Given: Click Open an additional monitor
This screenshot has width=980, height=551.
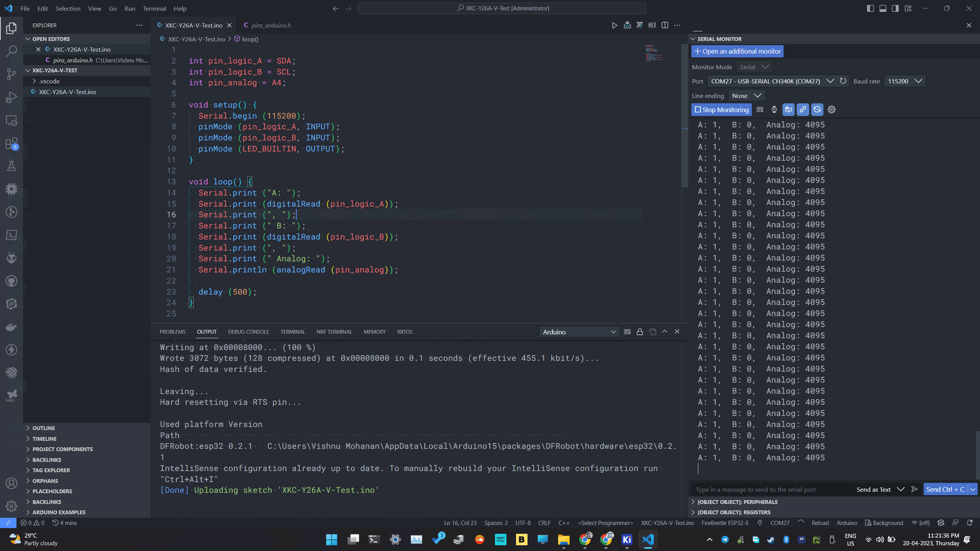Looking at the screenshot, I should (x=737, y=51).
